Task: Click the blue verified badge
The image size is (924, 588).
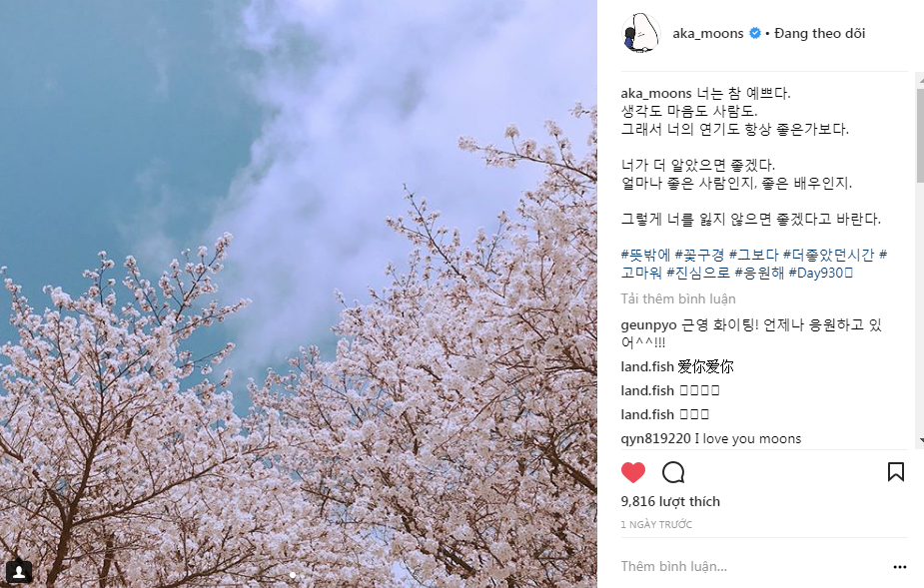Action: pos(754,34)
